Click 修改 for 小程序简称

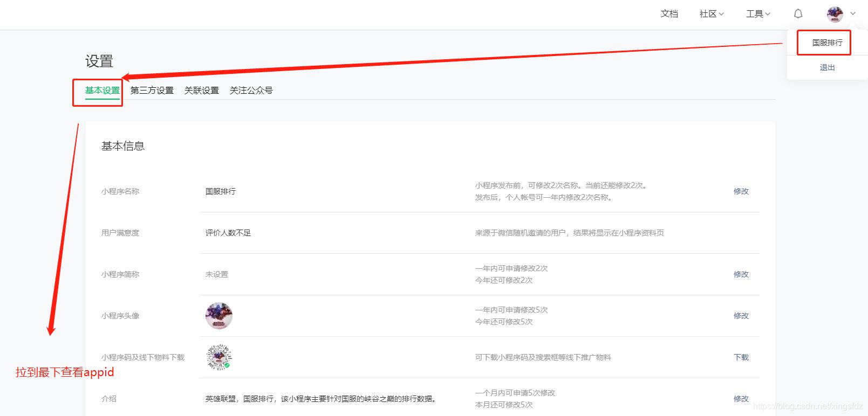(x=741, y=274)
